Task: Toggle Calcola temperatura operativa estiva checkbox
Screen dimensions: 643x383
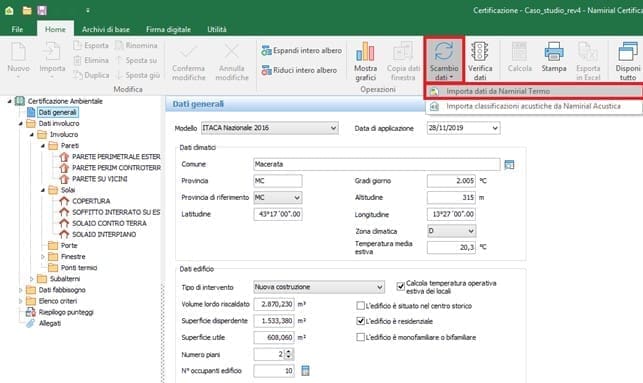Action: tap(400, 287)
